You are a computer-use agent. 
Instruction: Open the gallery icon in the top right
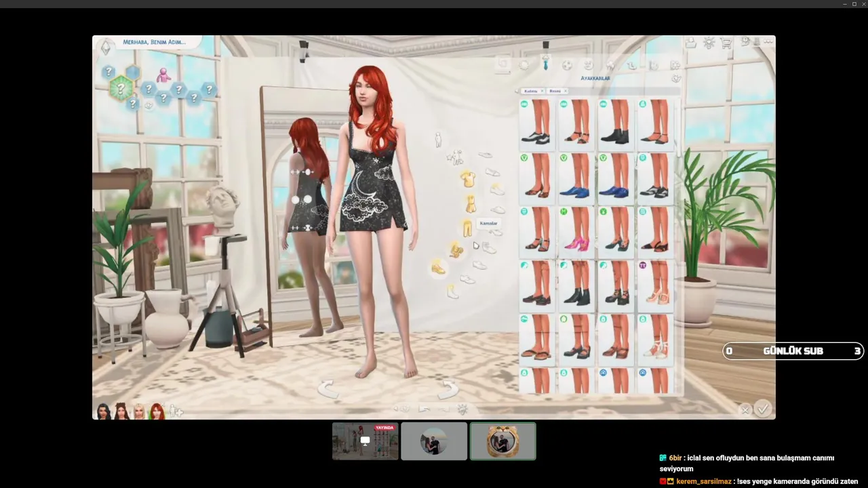pyautogui.click(x=691, y=43)
